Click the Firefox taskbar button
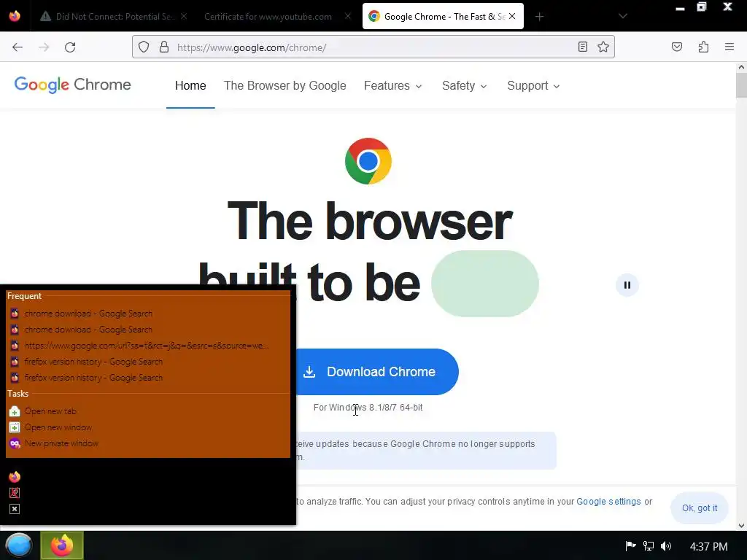 click(62, 545)
